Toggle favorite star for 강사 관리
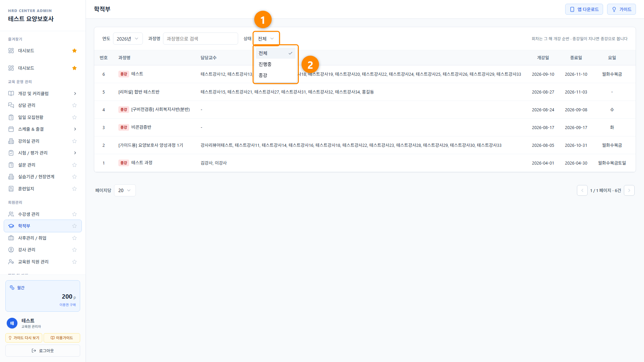644x362 pixels. point(74,250)
